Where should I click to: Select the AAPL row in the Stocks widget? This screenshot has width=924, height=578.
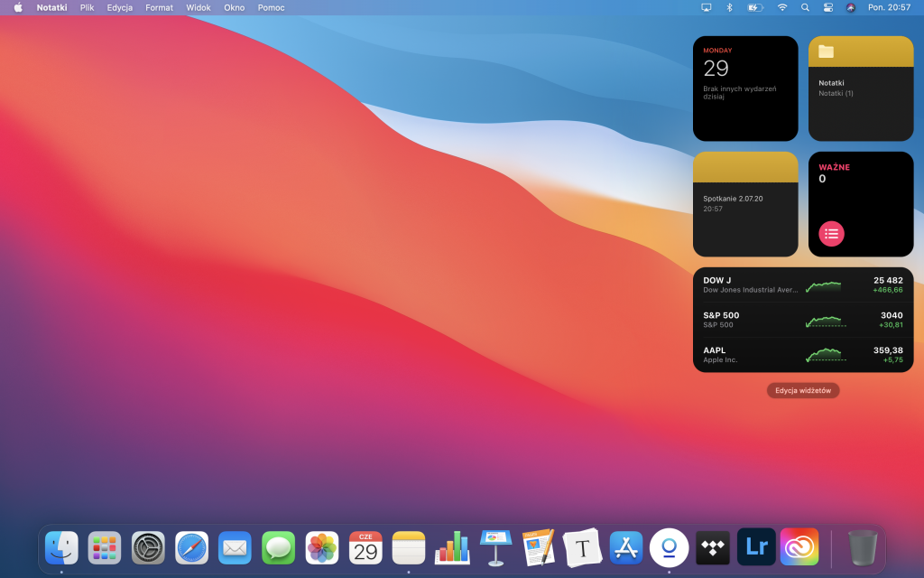click(802, 354)
